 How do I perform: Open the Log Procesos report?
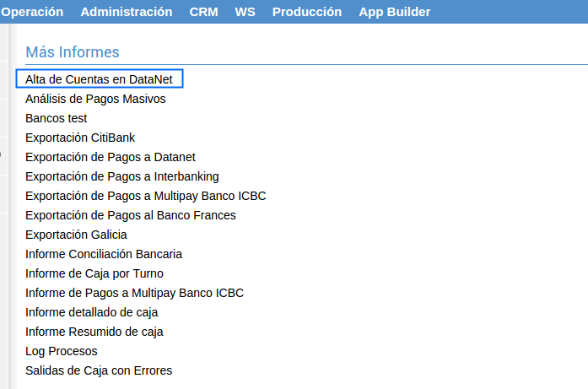(x=62, y=351)
